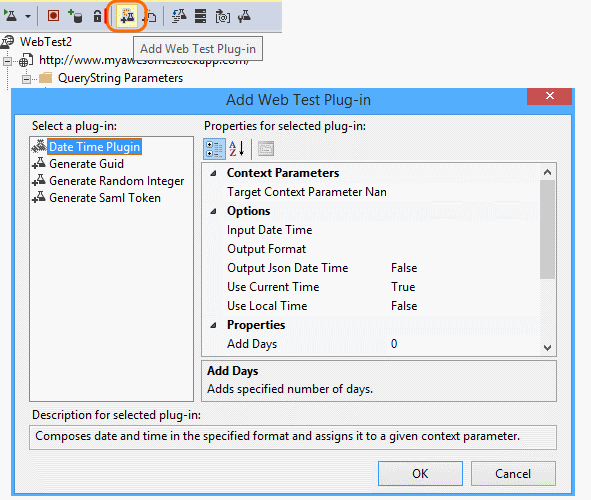Confirm plug-in selection with OK

pyautogui.click(x=420, y=474)
